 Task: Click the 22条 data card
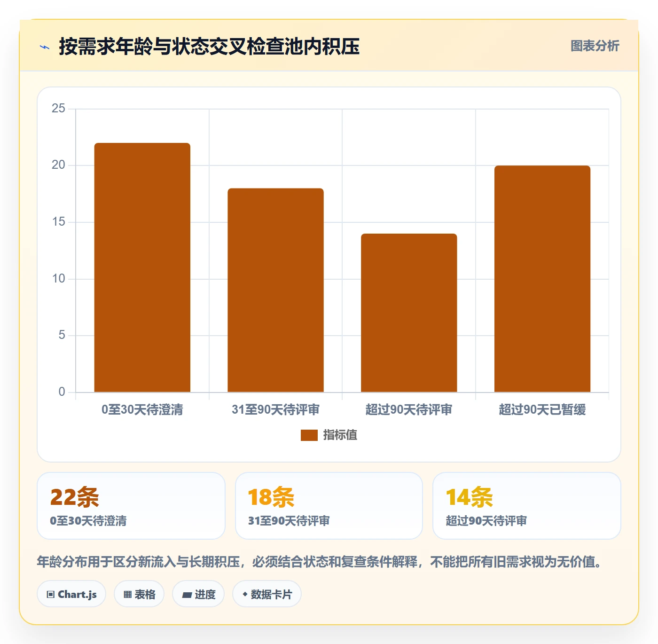131,506
